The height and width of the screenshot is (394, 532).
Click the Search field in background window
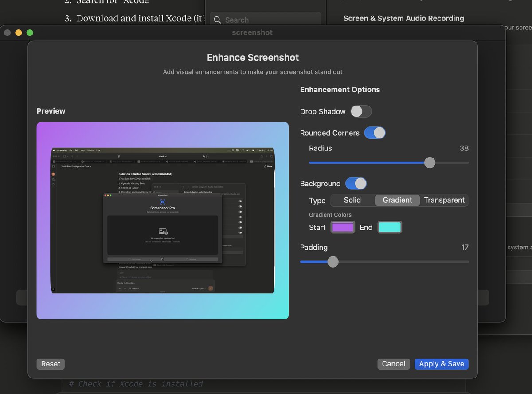265,20
